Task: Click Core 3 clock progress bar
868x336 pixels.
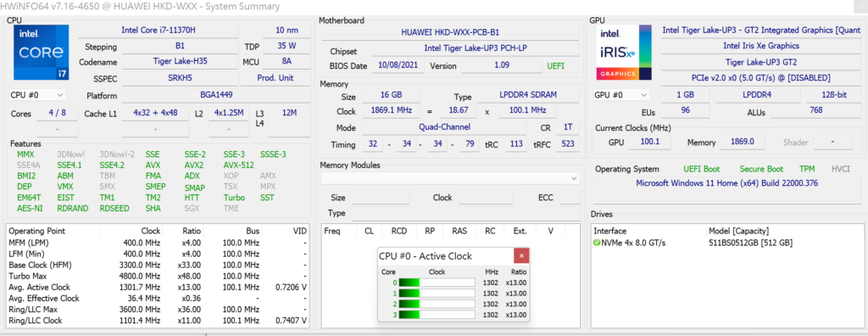Action: [437, 315]
